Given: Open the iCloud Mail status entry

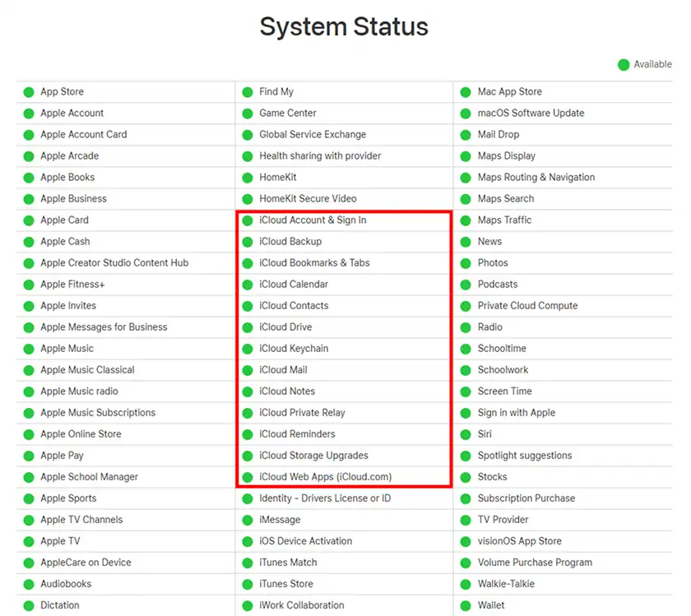Looking at the screenshot, I should click(283, 370).
